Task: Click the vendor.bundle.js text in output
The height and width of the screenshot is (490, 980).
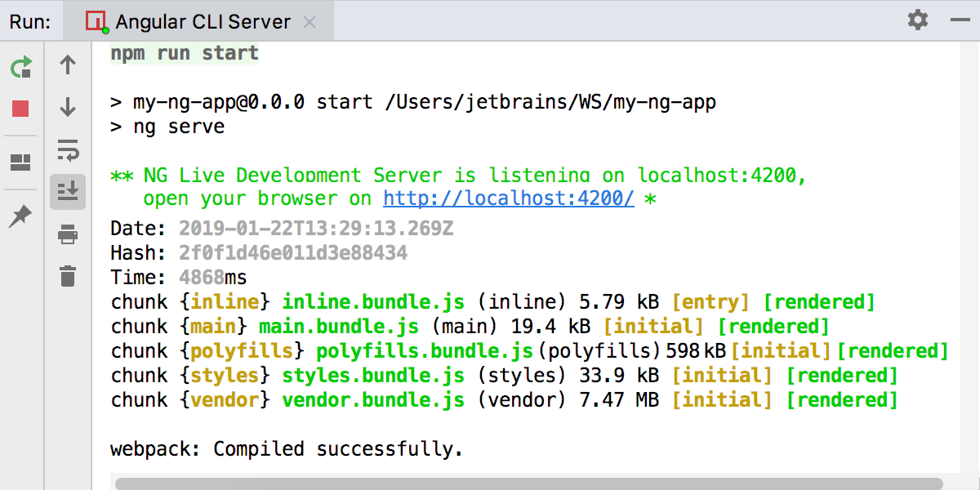Action: [373, 400]
